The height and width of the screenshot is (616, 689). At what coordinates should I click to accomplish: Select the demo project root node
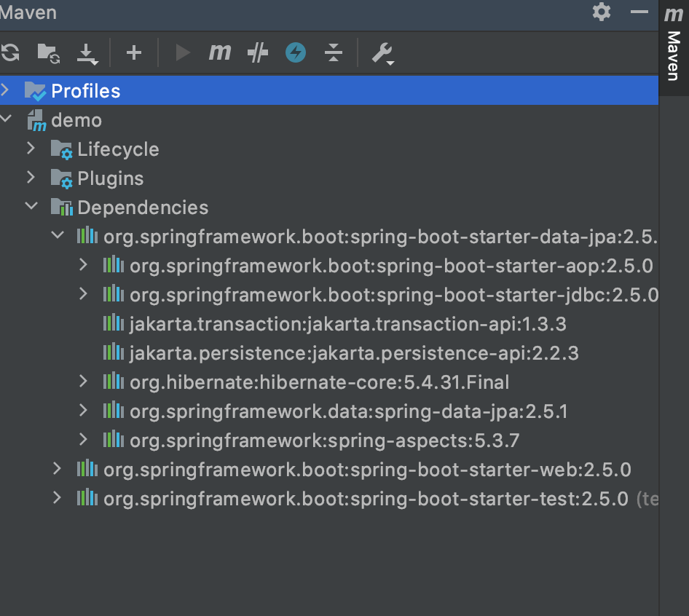(76, 119)
